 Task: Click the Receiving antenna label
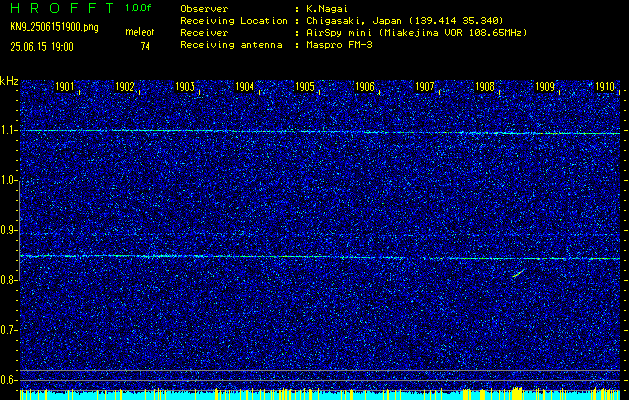231,45
